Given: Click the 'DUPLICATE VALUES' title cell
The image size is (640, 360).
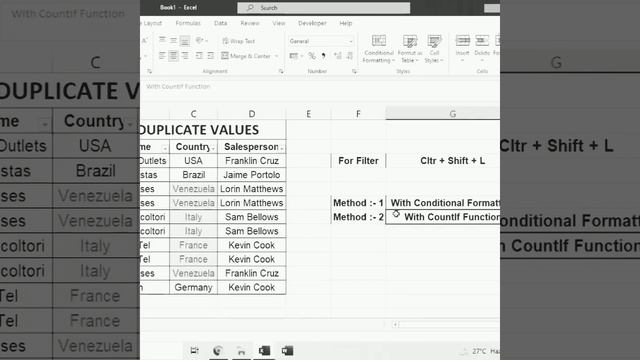Looking at the screenshot, I should click(x=213, y=130).
